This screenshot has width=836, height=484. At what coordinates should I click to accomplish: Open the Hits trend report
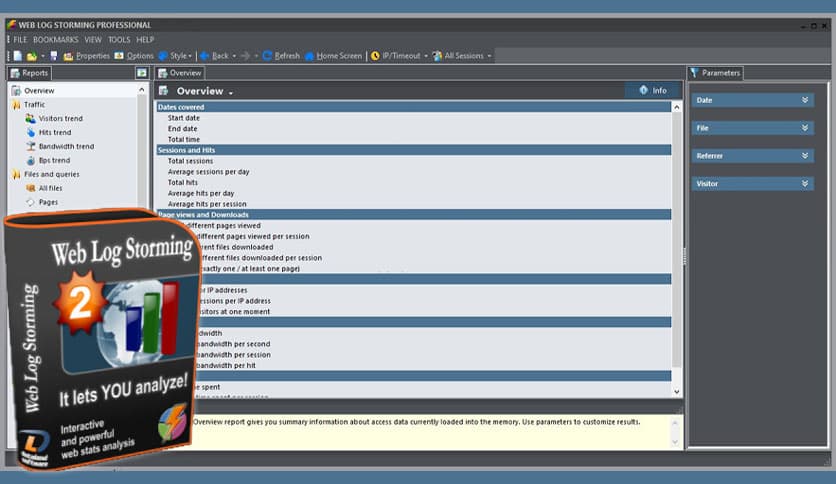tap(54, 132)
